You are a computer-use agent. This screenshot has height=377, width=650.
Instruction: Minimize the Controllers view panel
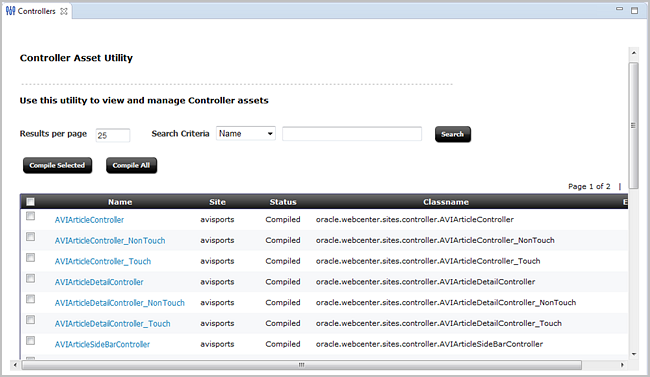pos(619,9)
